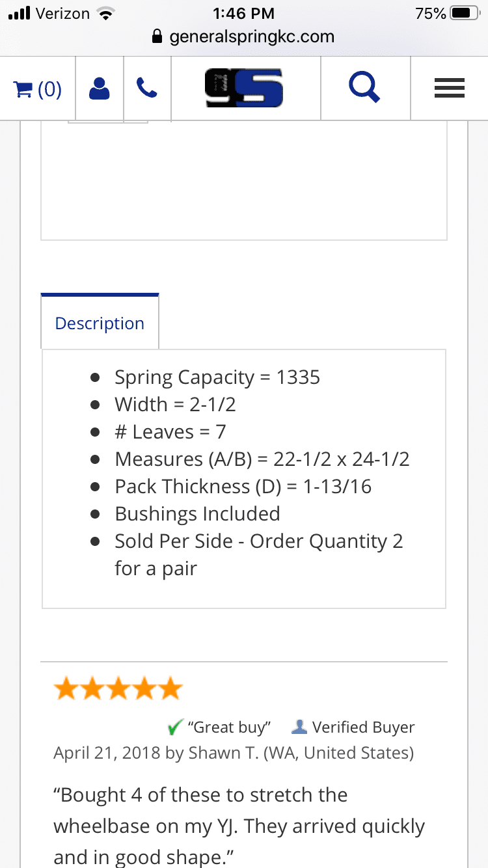Open the user account icon
The image size is (488, 868).
coord(99,88)
